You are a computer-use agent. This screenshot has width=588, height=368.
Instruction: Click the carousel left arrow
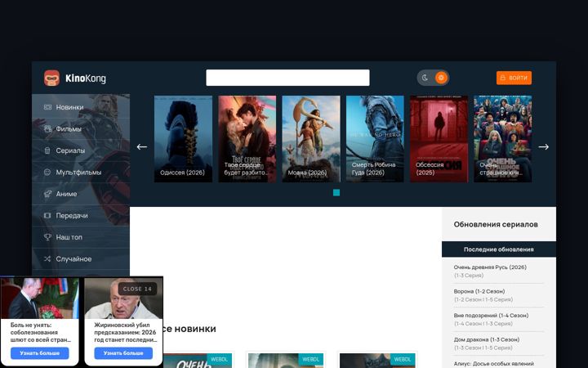142,147
